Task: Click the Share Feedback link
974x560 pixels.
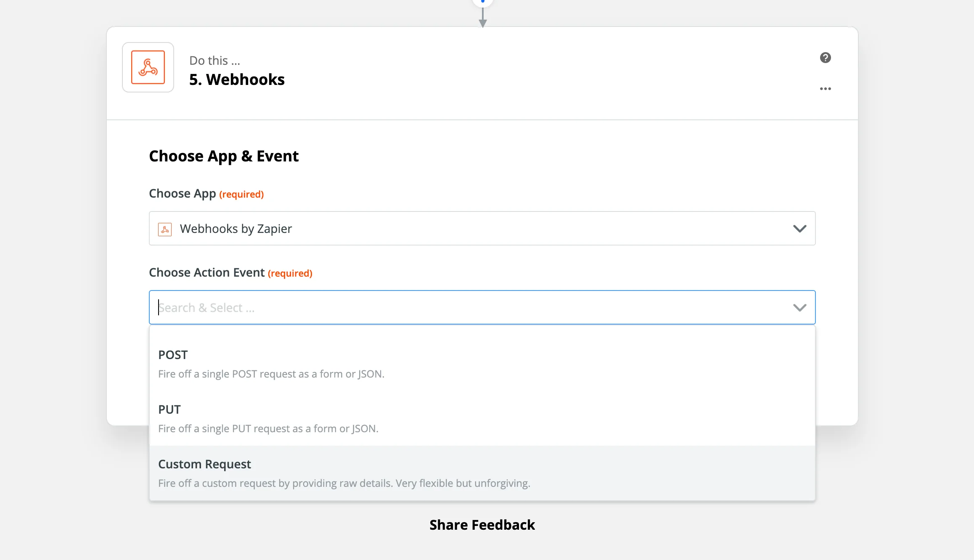Action: [482, 525]
